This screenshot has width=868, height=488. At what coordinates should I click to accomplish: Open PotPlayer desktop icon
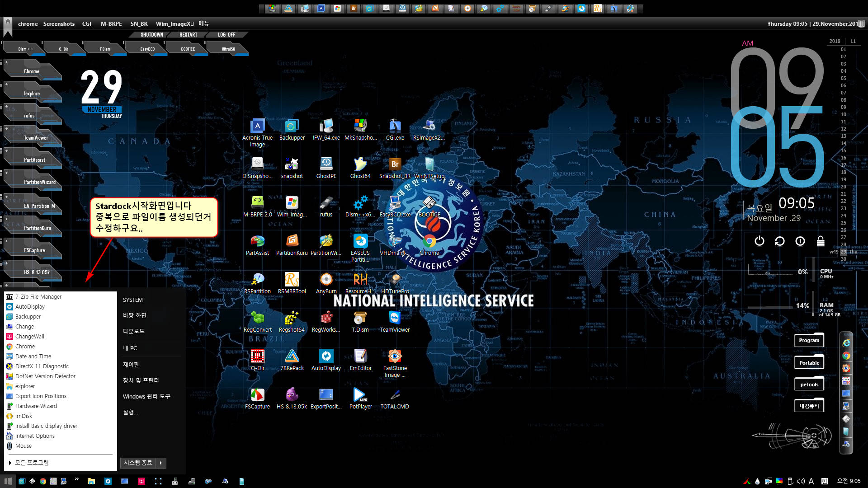click(x=360, y=399)
